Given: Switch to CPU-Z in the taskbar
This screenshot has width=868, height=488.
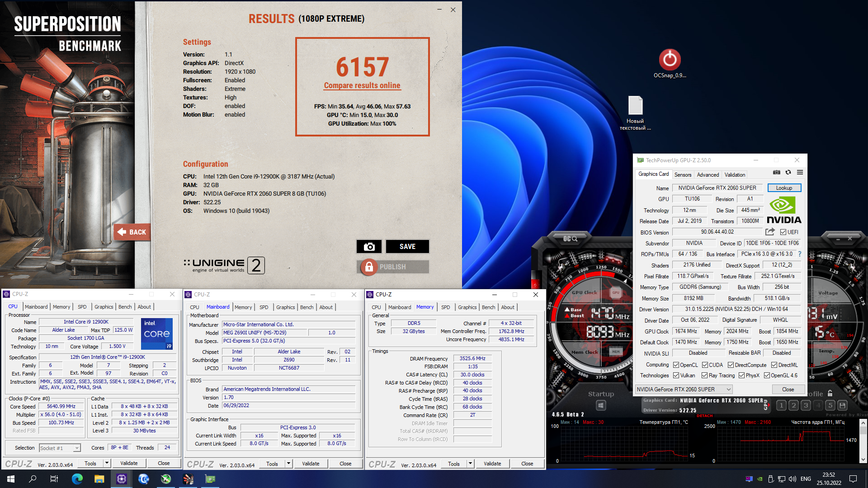Looking at the screenshot, I should pyautogui.click(x=122, y=479).
